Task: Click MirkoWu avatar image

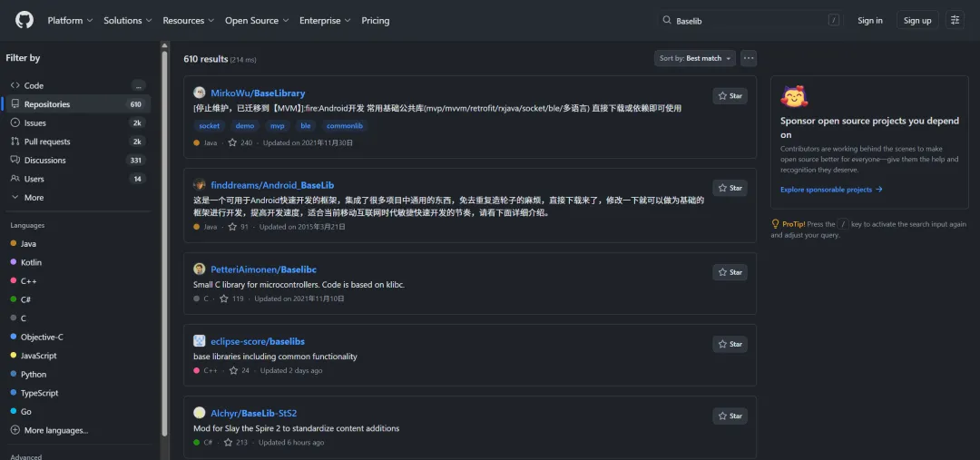Action: [200, 93]
